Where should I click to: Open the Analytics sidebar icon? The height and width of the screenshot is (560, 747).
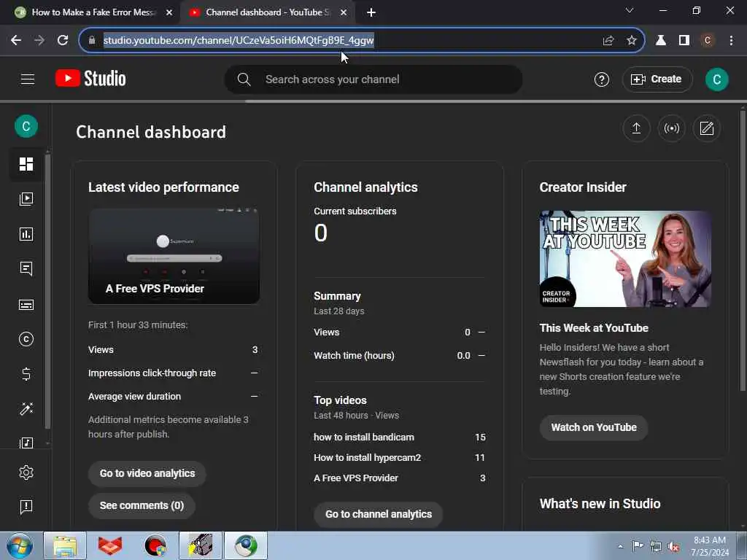(26, 234)
